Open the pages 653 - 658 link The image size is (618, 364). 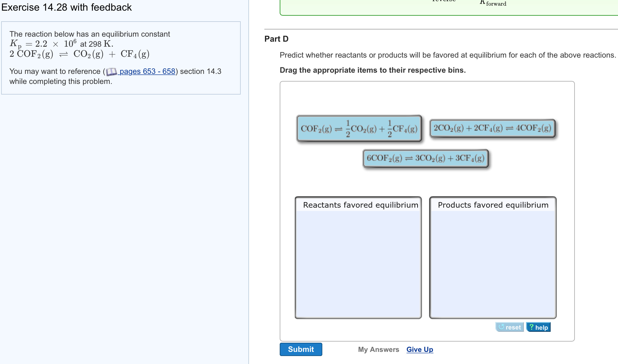[x=147, y=71]
